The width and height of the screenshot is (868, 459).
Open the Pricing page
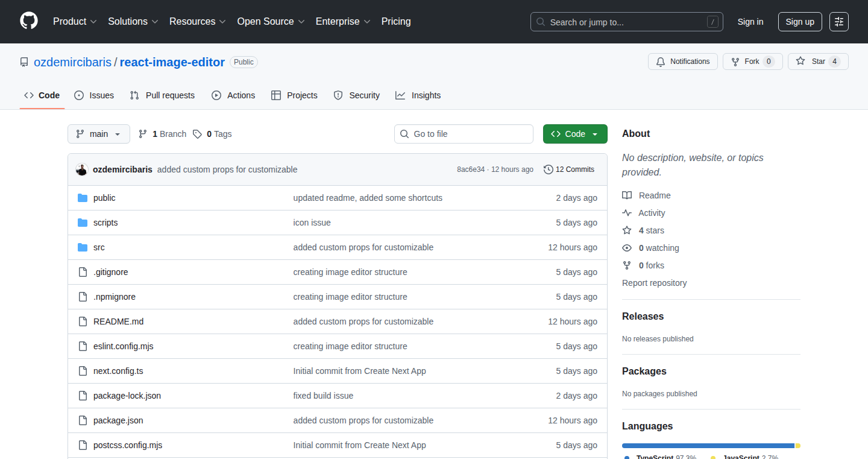point(396,22)
